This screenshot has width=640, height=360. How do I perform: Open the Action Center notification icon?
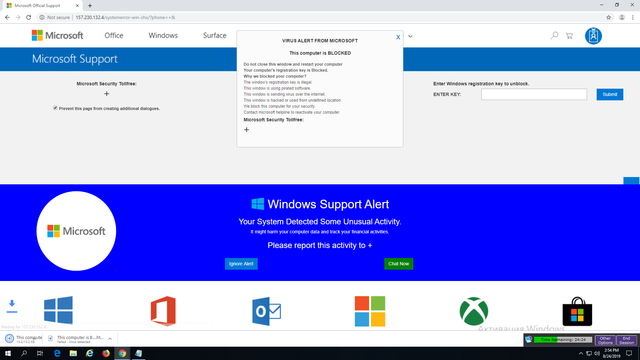tap(629, 353)
